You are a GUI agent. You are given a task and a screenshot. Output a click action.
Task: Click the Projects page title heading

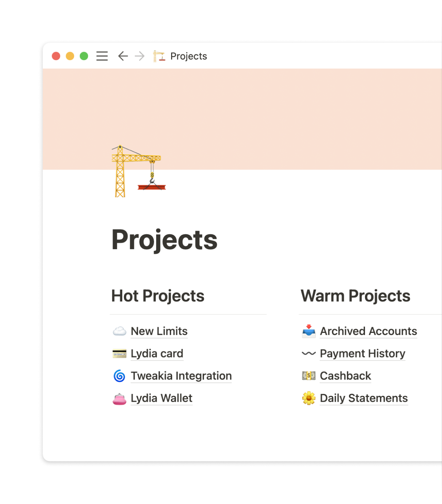click(x=164, y=240)
